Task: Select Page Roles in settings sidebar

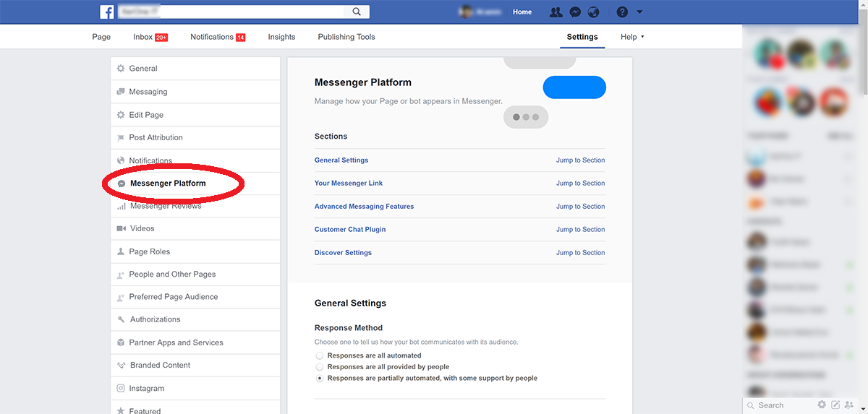Action: (150, 251)
